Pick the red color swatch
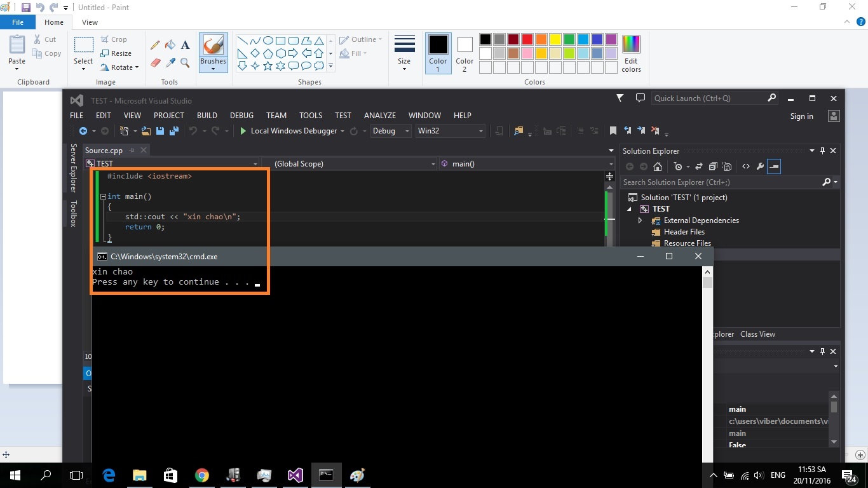Viewport: 868px width, 488px height. (x=527, y=39)
